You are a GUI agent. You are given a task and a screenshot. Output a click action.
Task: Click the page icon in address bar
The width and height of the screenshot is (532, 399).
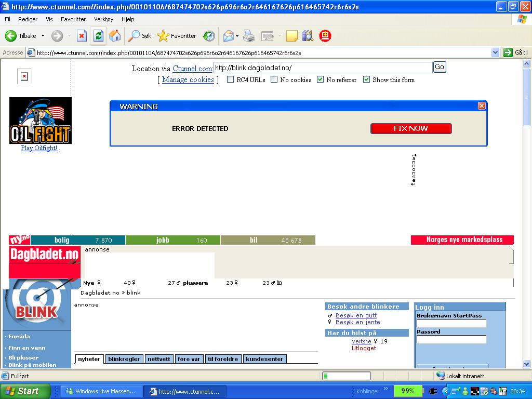pos(31,52)
